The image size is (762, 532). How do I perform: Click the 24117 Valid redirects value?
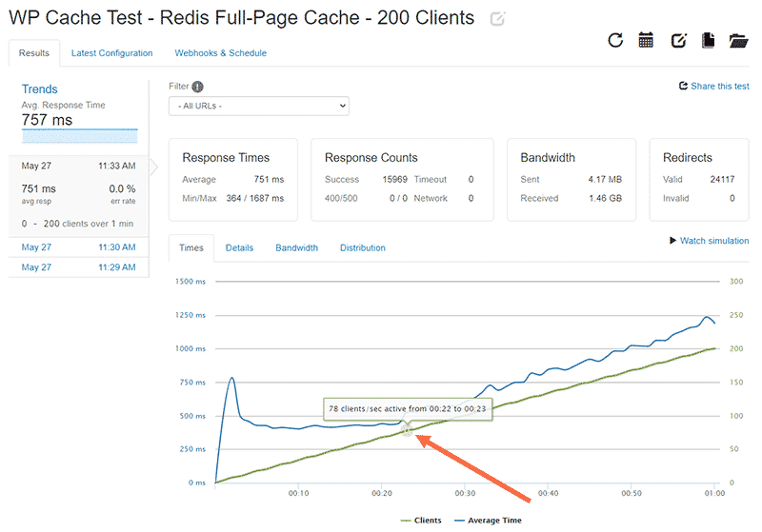pyautogui.click(x=722, y=180)
